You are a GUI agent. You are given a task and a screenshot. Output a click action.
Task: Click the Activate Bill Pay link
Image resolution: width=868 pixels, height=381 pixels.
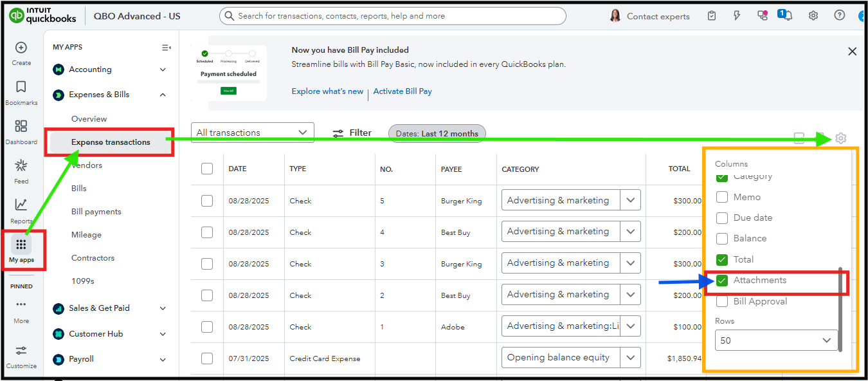click(402, 91)
